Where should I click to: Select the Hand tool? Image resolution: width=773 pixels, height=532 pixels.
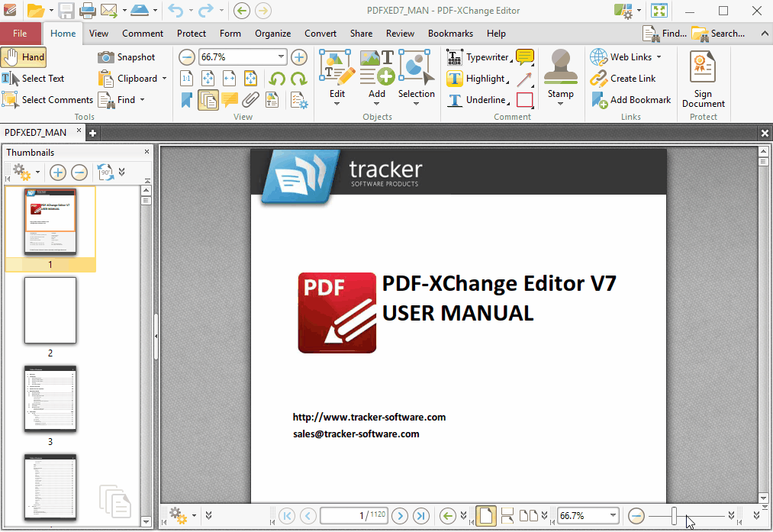point(24,57)
